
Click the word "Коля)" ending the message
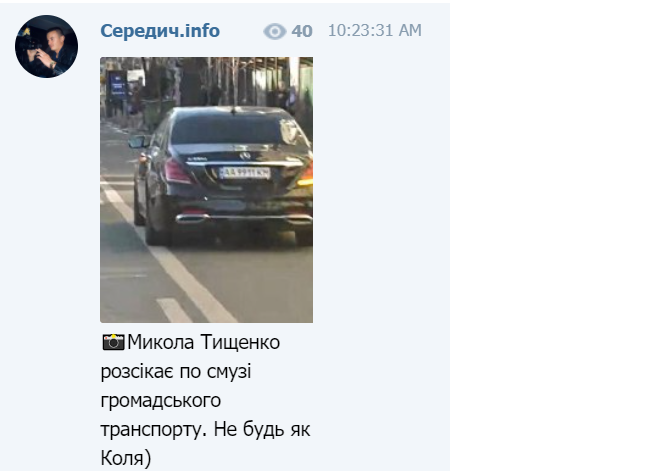126,459
